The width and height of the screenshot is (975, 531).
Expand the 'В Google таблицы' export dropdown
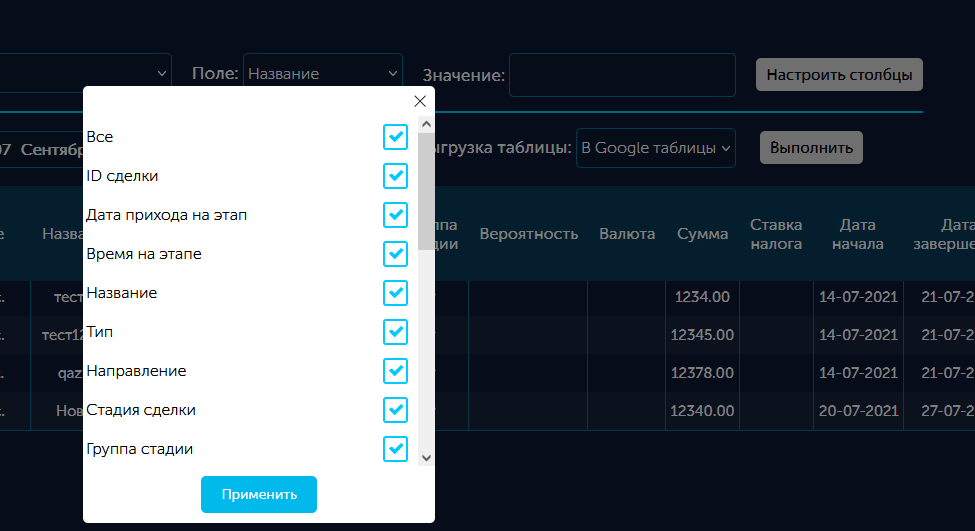656,148
